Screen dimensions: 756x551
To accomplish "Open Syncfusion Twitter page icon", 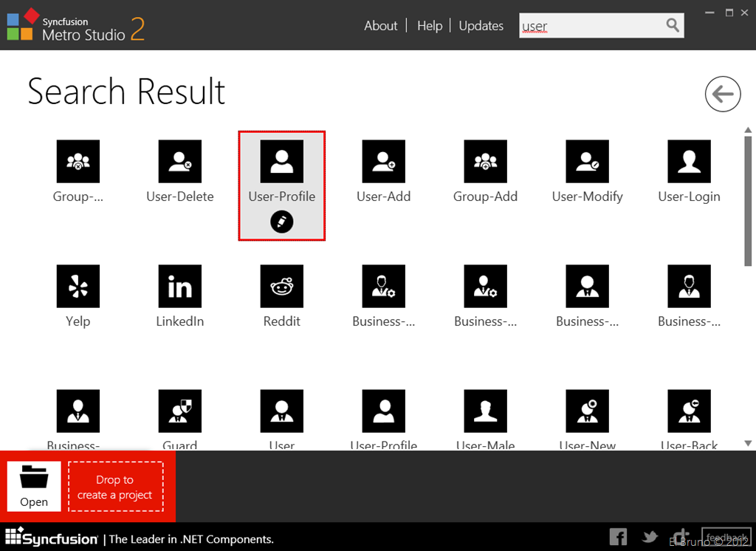I will point(650,537).
